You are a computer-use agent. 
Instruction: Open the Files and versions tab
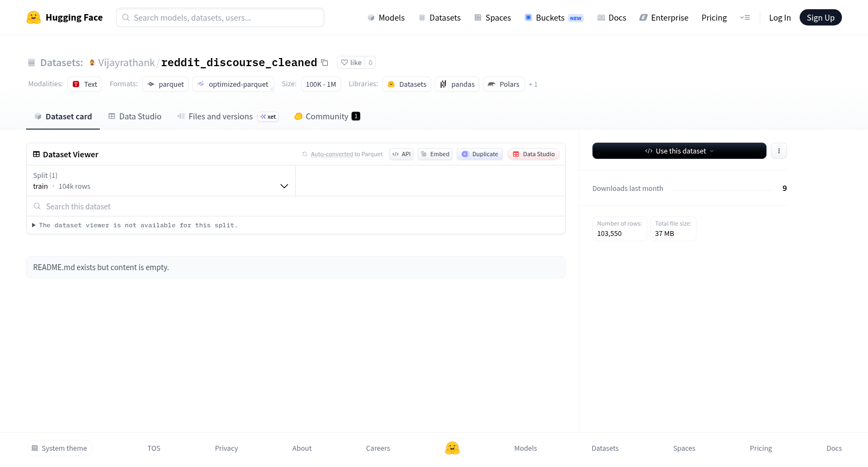click(228, 116)
